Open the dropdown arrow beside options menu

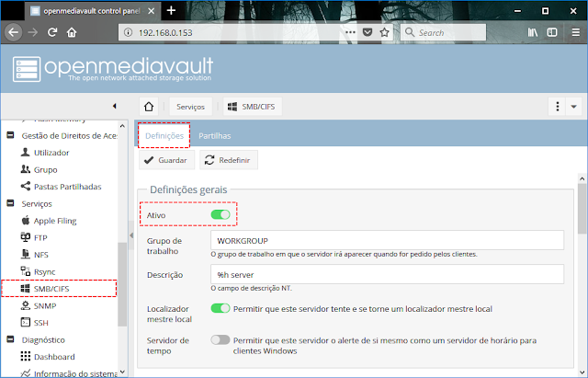click(573, 107)
